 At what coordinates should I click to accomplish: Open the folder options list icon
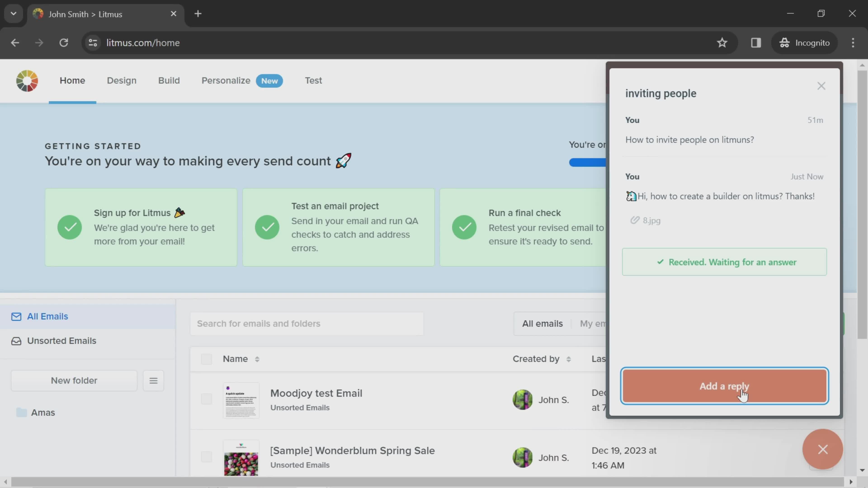(153, 380)
